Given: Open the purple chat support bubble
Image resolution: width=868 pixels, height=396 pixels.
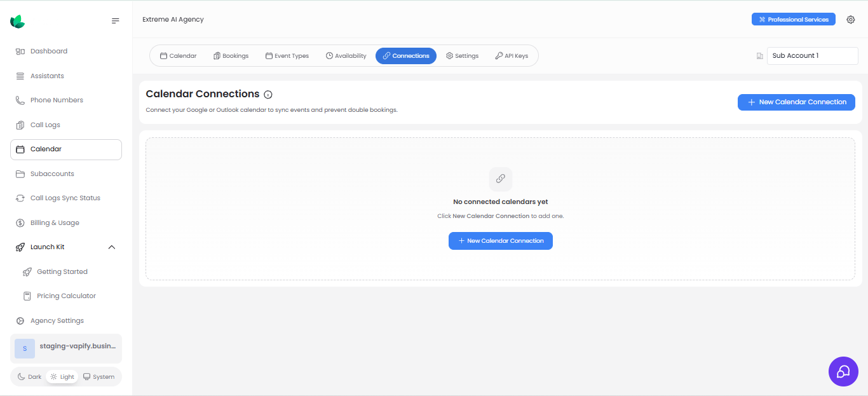Looking at the screenshot, I should coord(843,371).
